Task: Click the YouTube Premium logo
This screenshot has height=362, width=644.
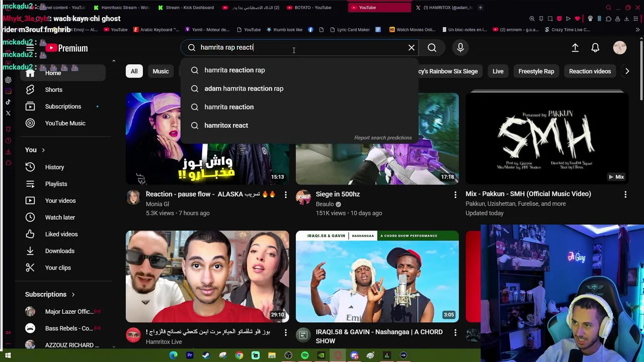Action: tap(66, 48)
